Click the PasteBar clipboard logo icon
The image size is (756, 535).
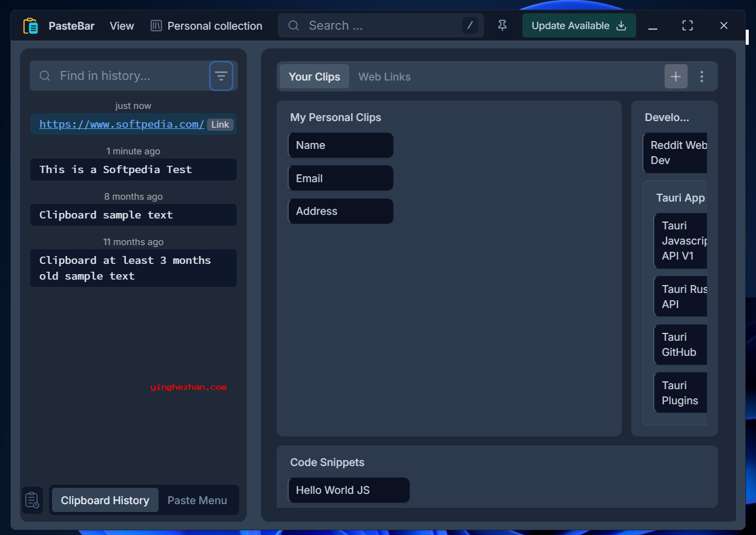(30, 26)
